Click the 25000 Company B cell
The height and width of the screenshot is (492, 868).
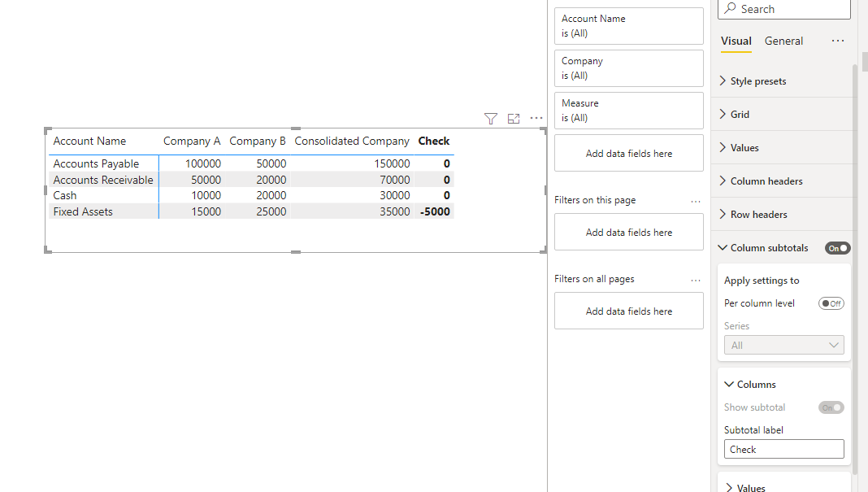[271, 211]
